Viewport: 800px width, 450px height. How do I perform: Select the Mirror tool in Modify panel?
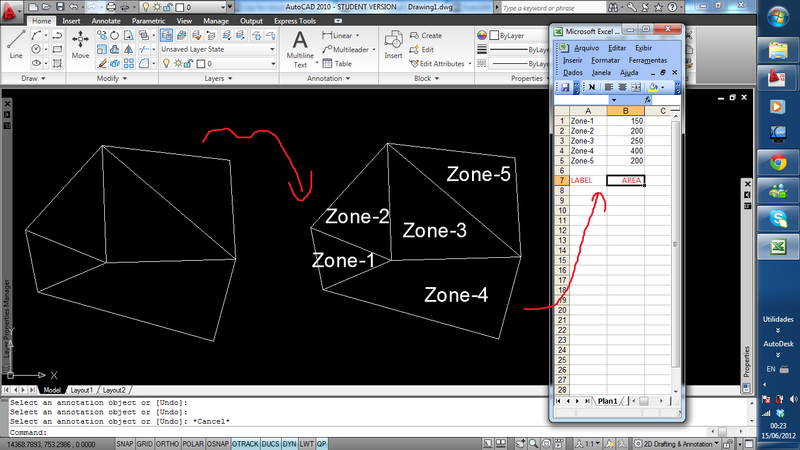click(x=129, y=49)
